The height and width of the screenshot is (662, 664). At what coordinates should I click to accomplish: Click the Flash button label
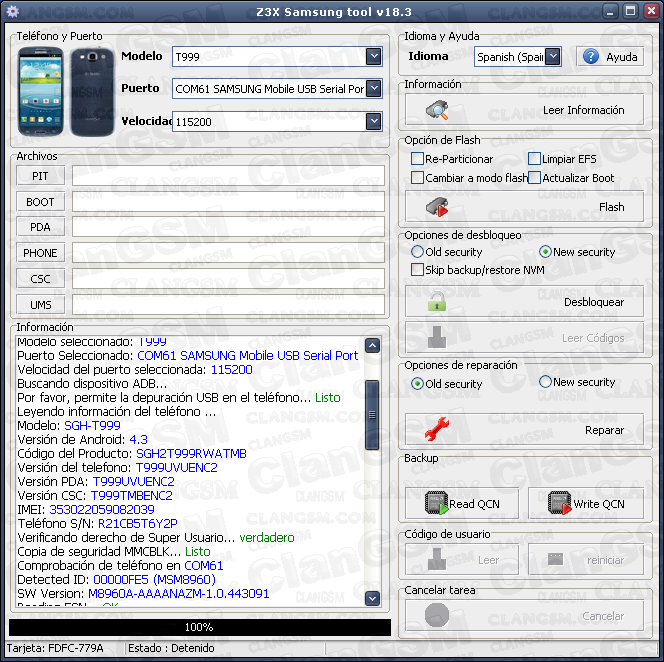tap(611, 207)
